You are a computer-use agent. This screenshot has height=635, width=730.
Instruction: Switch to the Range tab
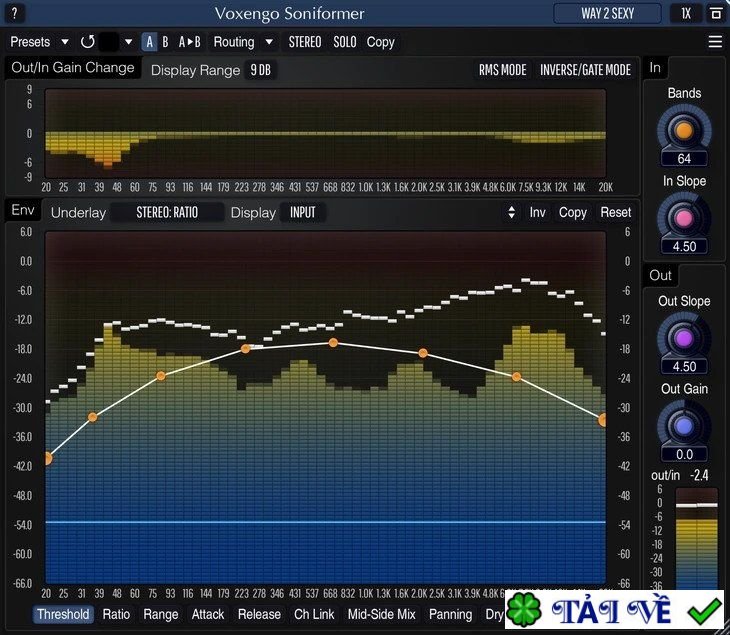point(161,614)
